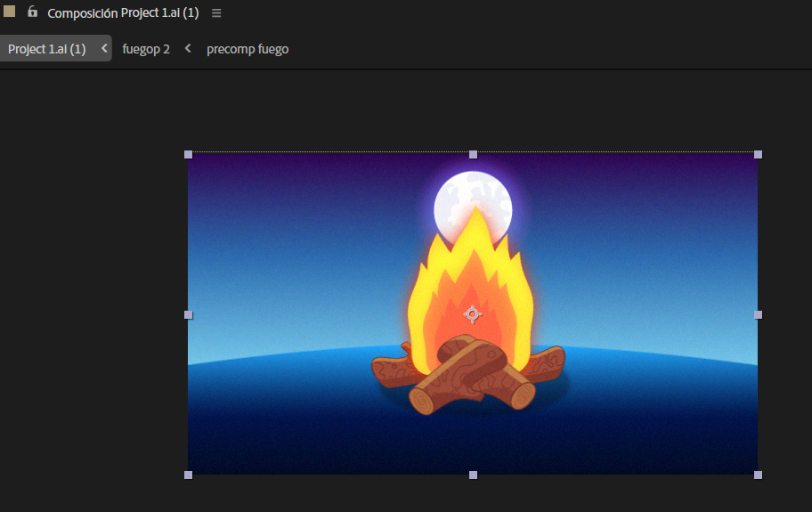
Task: Click the Composición Project 1.ai (1) title
Action: click(x=123, y=13)
